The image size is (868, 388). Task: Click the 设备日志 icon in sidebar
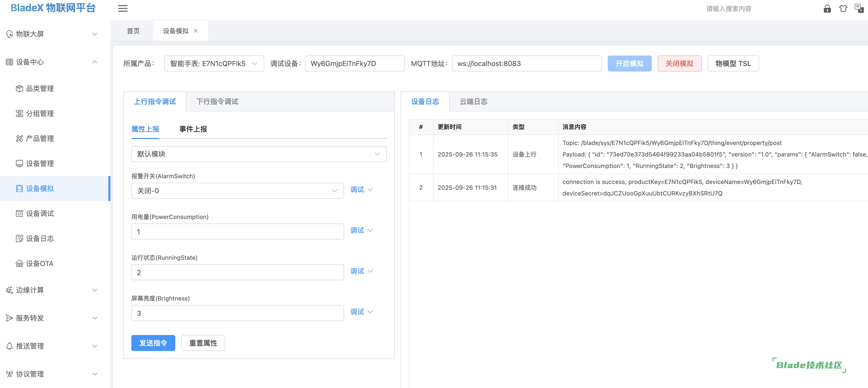(19, 238)
